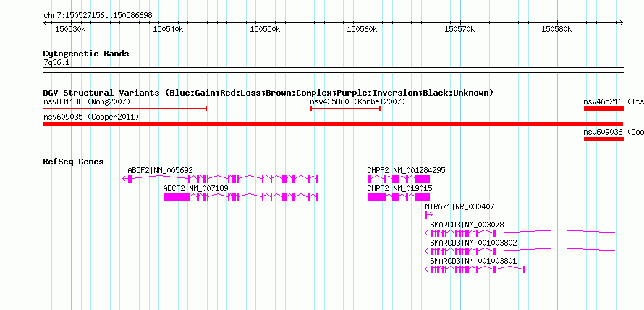Click the 150570k ruler tick label

click(x=459, y=29)
